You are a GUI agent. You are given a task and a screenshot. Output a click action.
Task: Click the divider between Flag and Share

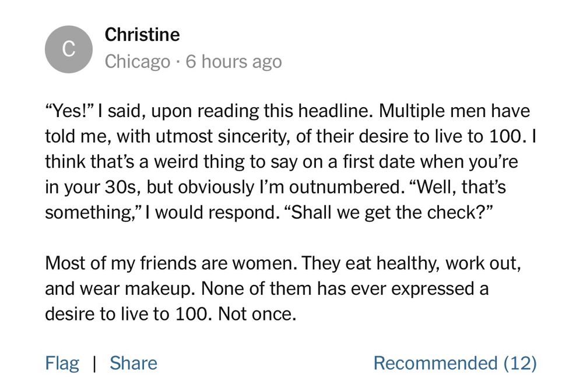[94, 363]
